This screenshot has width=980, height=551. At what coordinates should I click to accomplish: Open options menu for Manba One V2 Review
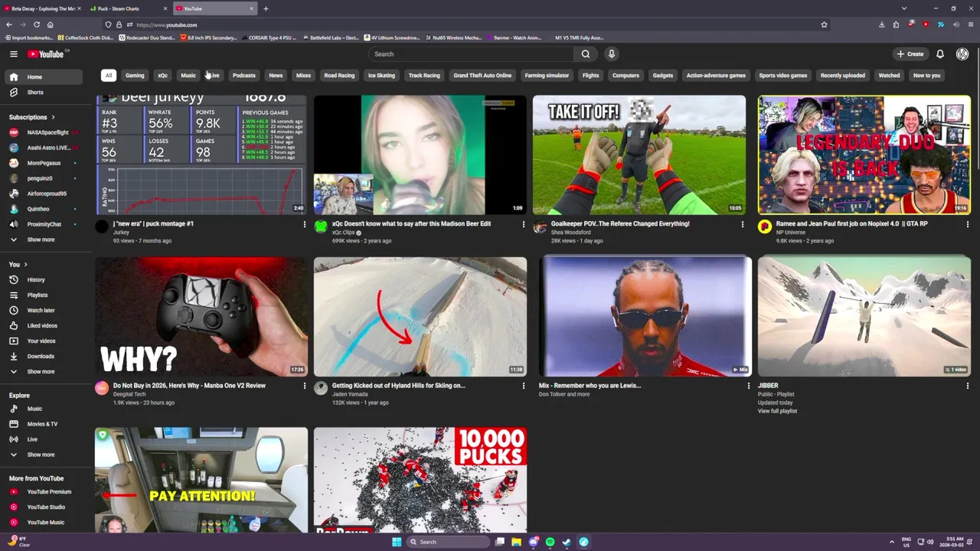click(304, 386)
